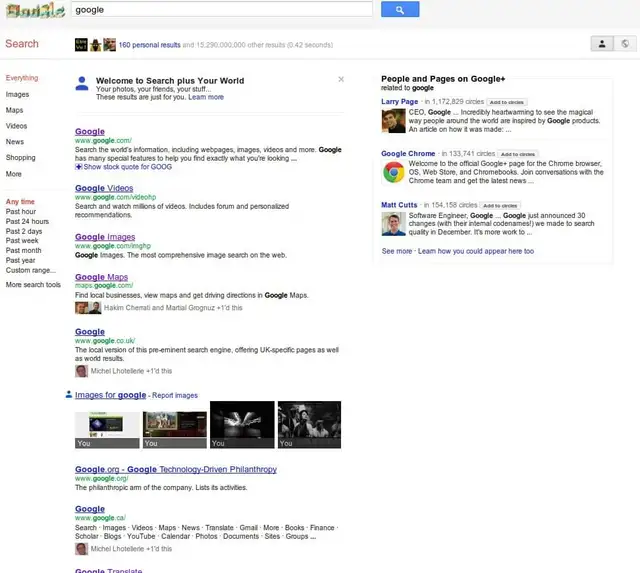The width and height of the screenshot is (640, 573).
Task: Filter results to Past 24 hours
Action: 27,221
